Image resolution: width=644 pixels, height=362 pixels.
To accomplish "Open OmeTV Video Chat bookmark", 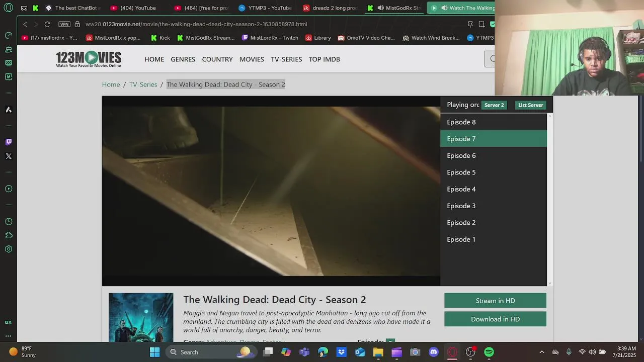I will pos(366,38).
